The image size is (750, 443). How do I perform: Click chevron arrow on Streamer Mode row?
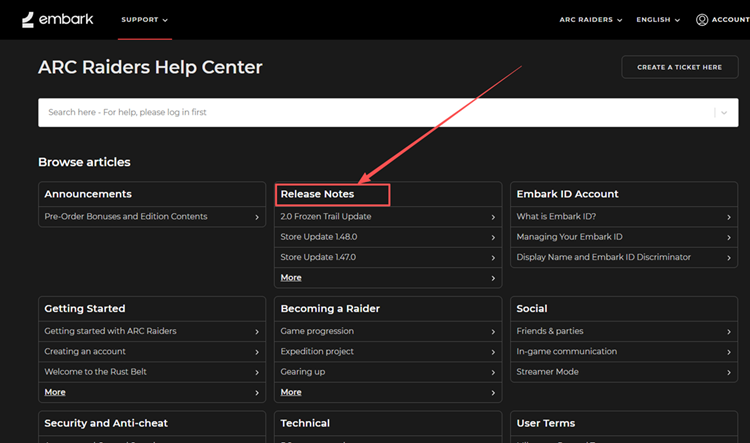[x=729, y=372]
